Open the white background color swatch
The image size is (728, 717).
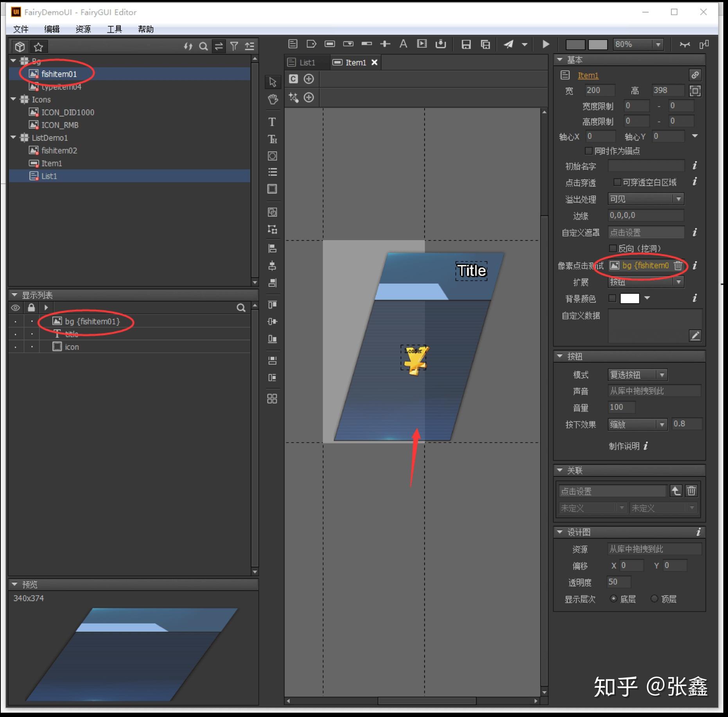629,298
